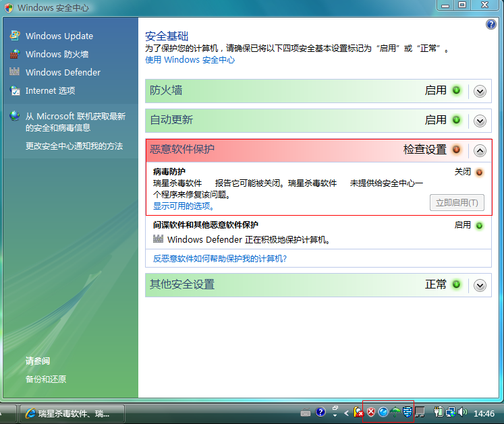Click the 14:46 clock

484,413
